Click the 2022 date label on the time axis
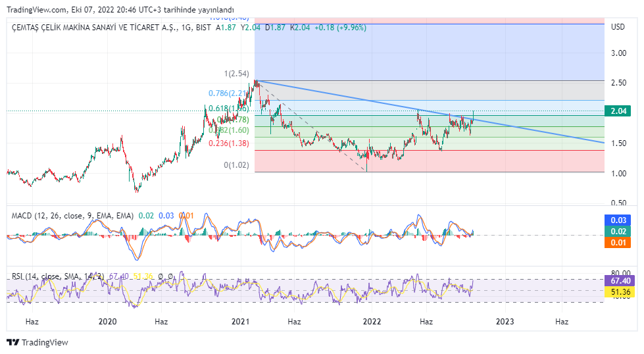 click(x=372, y=322)
